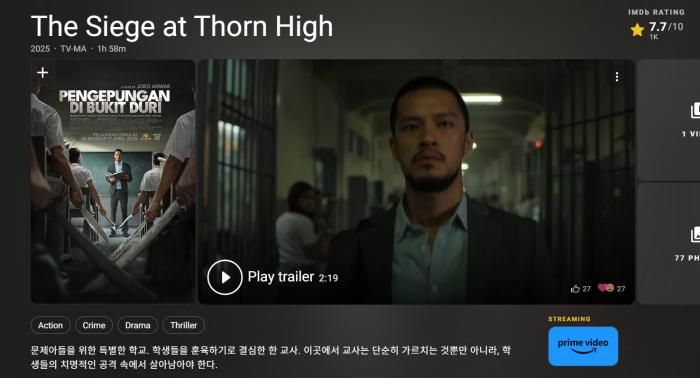Click the thumbs-up like icon
Image resolution: width=700 pixels, height=378 pixels.
(575, 289)
